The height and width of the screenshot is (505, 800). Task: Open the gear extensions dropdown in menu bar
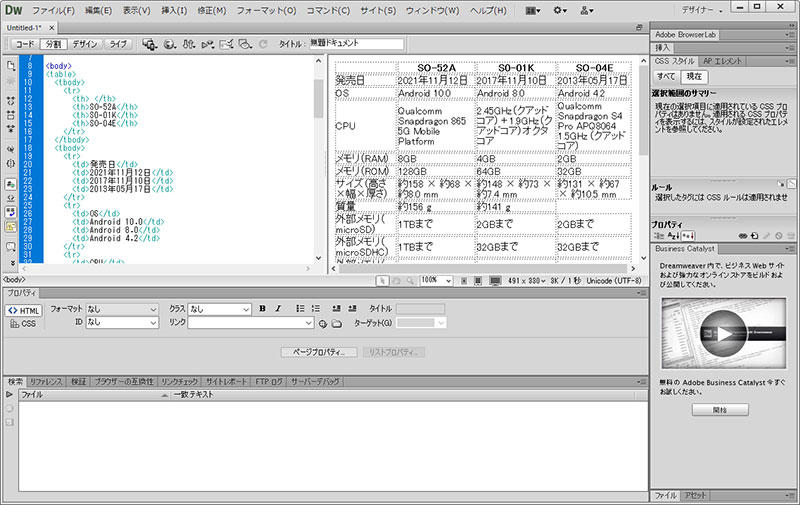[x=560, y=10]
